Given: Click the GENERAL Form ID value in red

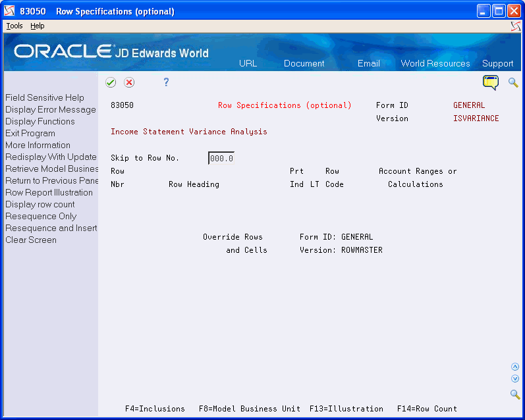Looking at the screenshot, I should 469,105.
